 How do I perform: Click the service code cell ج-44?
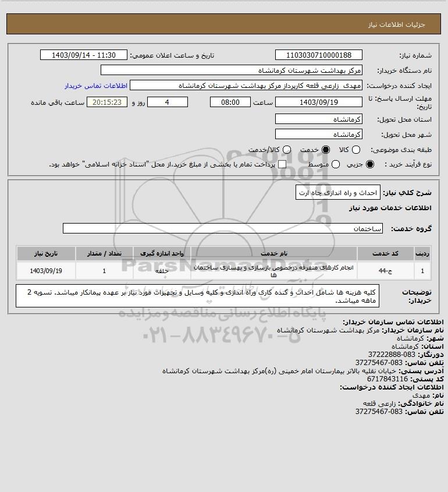click(x=385, y=271)
